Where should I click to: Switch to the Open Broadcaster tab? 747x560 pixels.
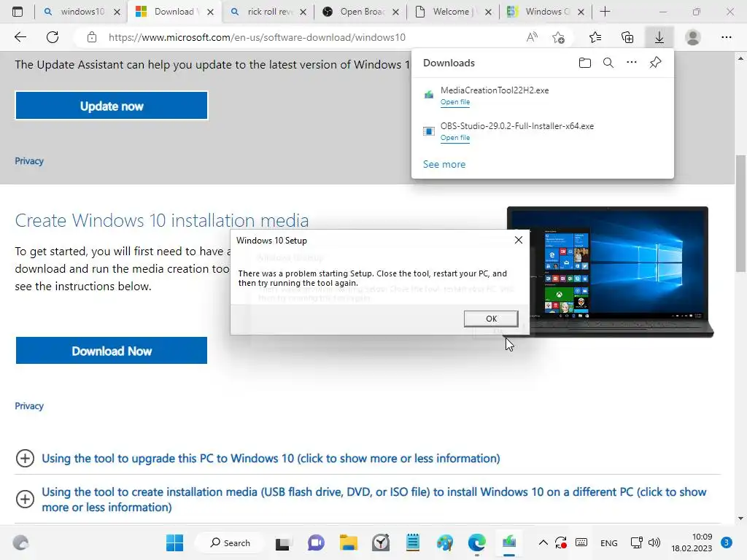[361, 12]
